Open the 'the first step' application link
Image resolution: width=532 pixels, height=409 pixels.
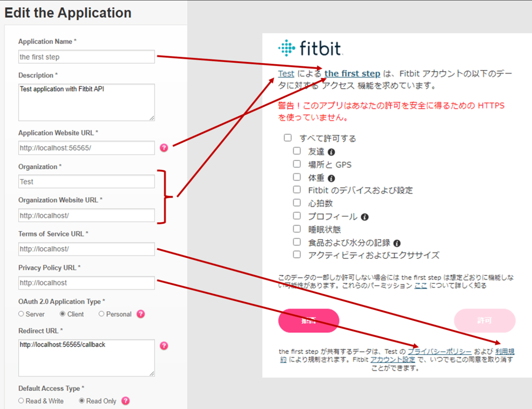point(352,74)
